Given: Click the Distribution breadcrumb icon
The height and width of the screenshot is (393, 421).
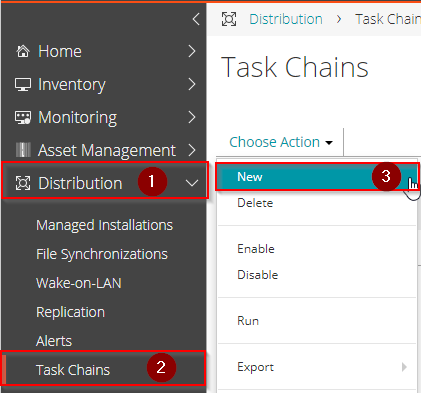Looking at the screenshot, I should (x=229, y=19).
